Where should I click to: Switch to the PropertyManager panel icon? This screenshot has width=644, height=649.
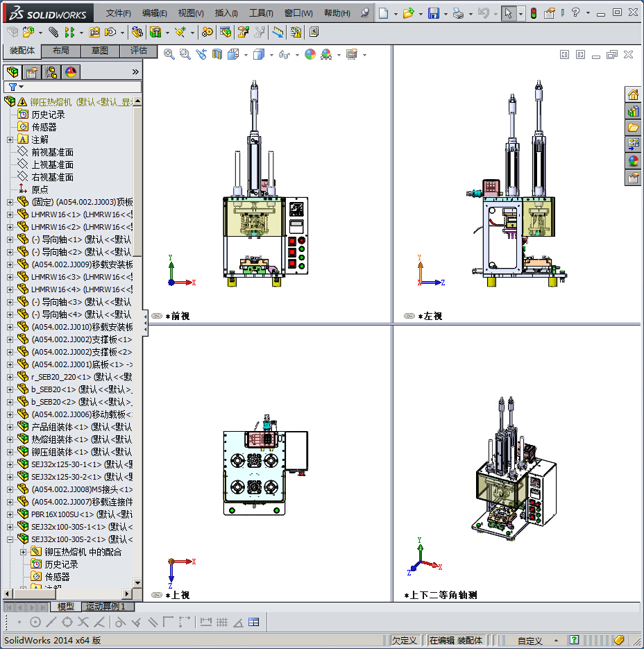(x=31, y=72)
